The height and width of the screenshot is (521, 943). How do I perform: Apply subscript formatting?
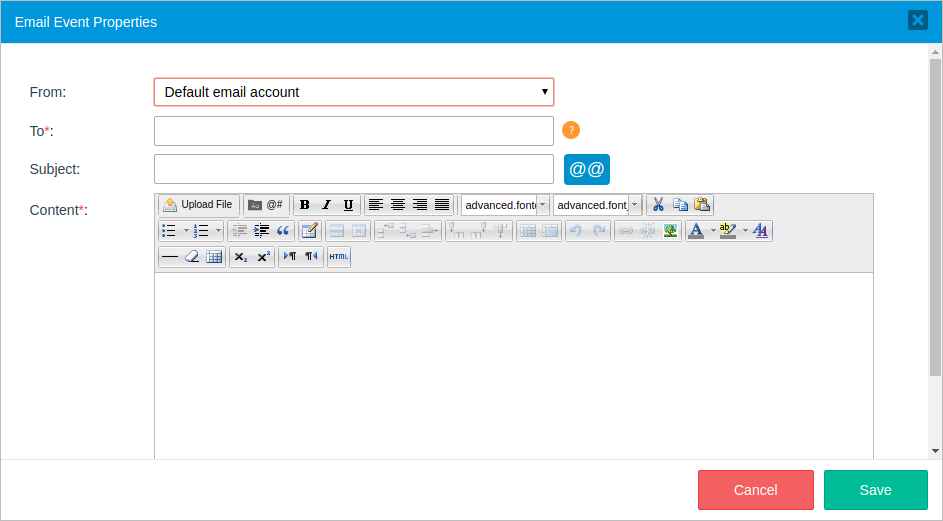click(241, 257)
